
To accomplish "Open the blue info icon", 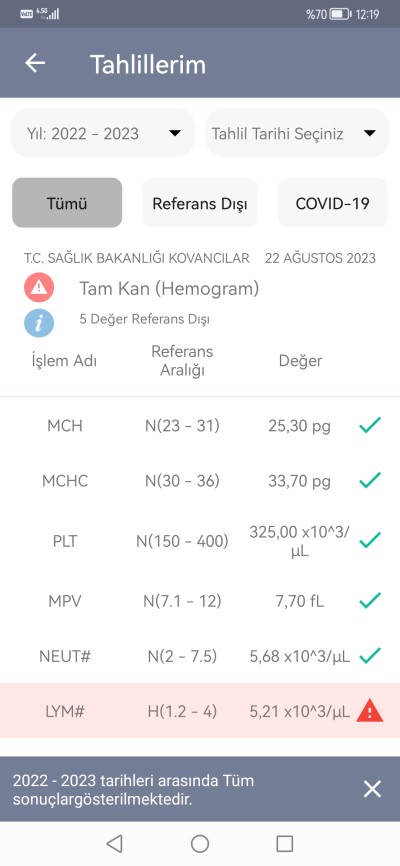I will 39,322.
